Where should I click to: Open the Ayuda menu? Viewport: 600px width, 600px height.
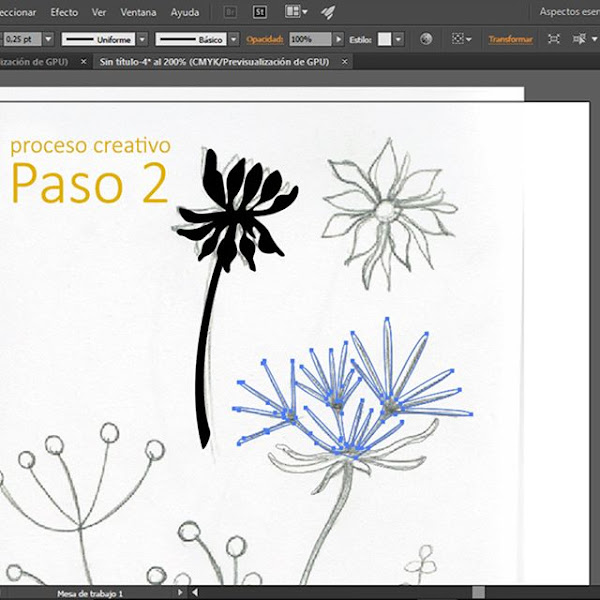(x=185, y=13)
